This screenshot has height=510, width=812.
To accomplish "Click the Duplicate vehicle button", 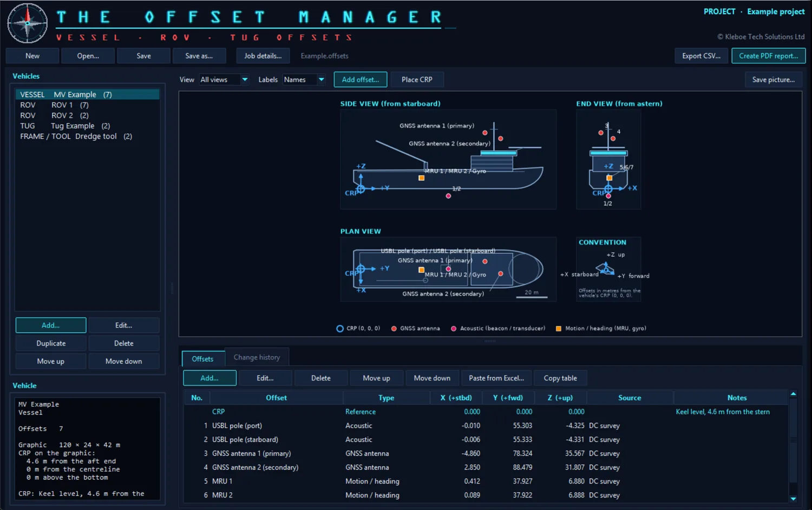I will click(x=51, y=343).
